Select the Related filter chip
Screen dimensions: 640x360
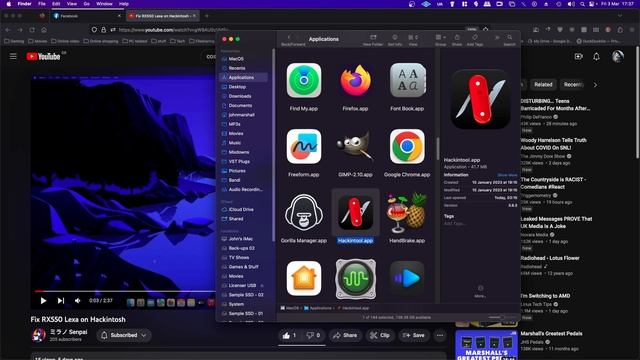(543, 85)
